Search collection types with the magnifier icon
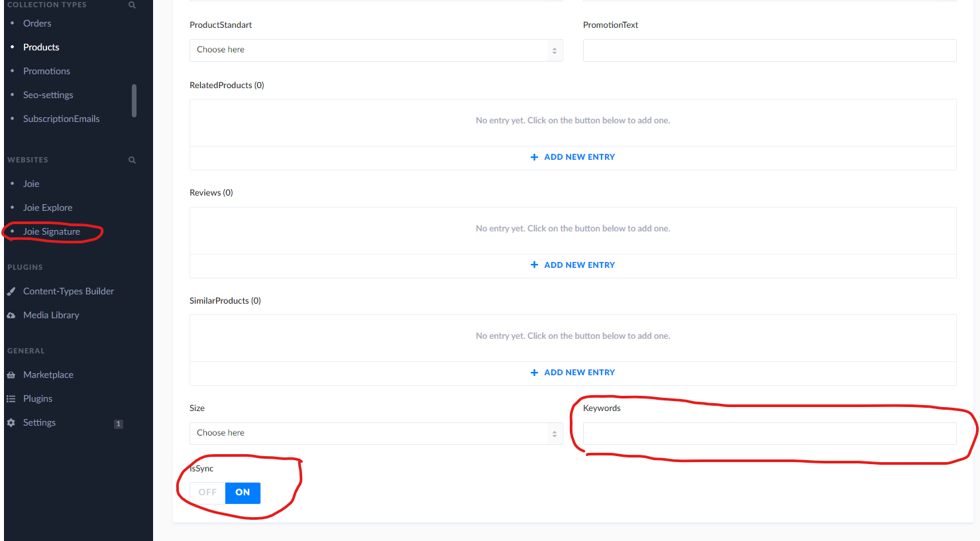This screenshot has height=541, width=980. coord(132,5)
